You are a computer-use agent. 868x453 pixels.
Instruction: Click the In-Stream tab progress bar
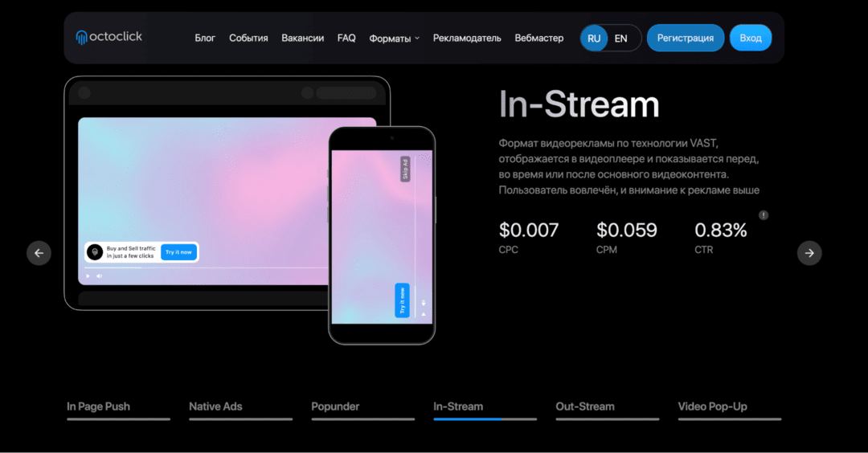tap(485, 419)
